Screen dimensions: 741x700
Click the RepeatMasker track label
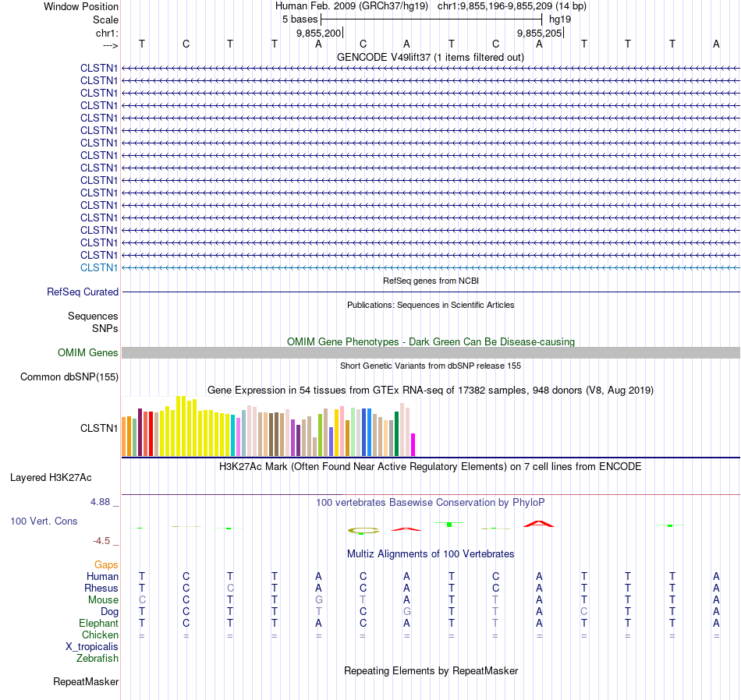(86, 682)
